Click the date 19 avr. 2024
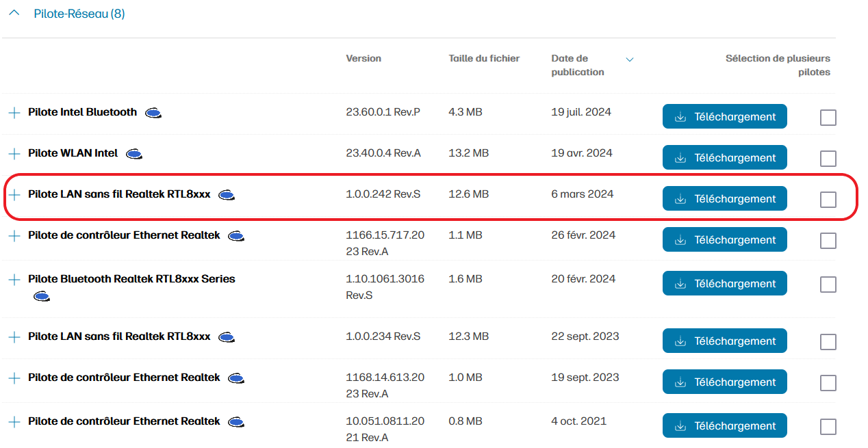This screenshot has height=448, width=868. tap(582, 153)
